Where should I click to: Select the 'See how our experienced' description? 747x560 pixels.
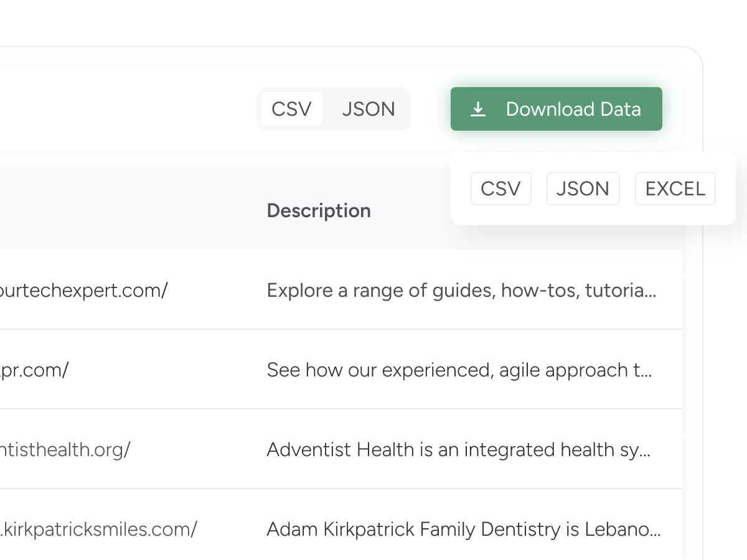click(x=459, y=370)
